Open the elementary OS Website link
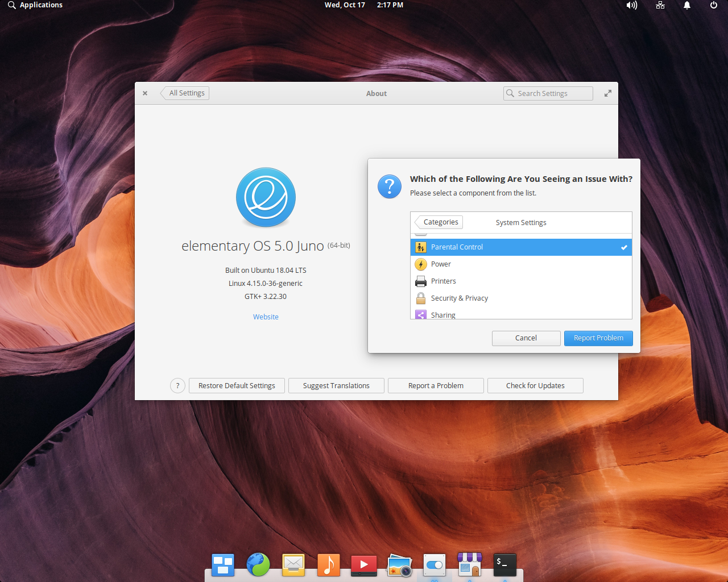 266,317
